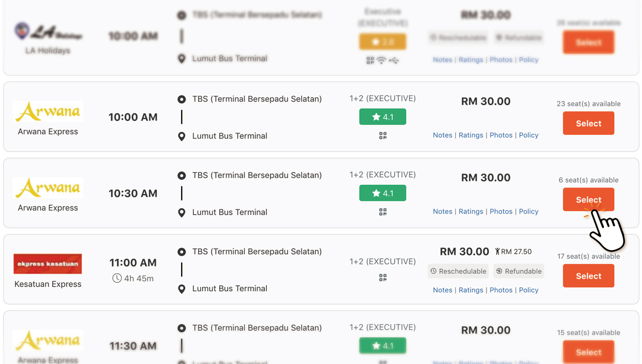Select the 11:00 AM Kesatuan Express bus

(588, 276)
